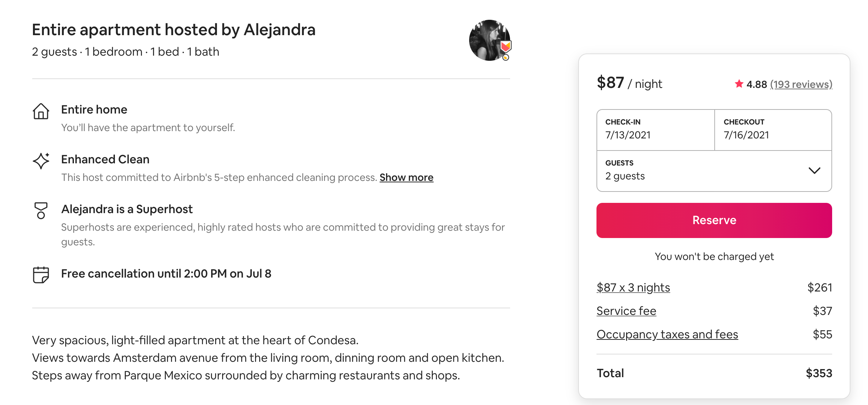The height and width of the screenshot is (405, 868).
Task: Click the red rating star icon
Action: tap(739, 84)
